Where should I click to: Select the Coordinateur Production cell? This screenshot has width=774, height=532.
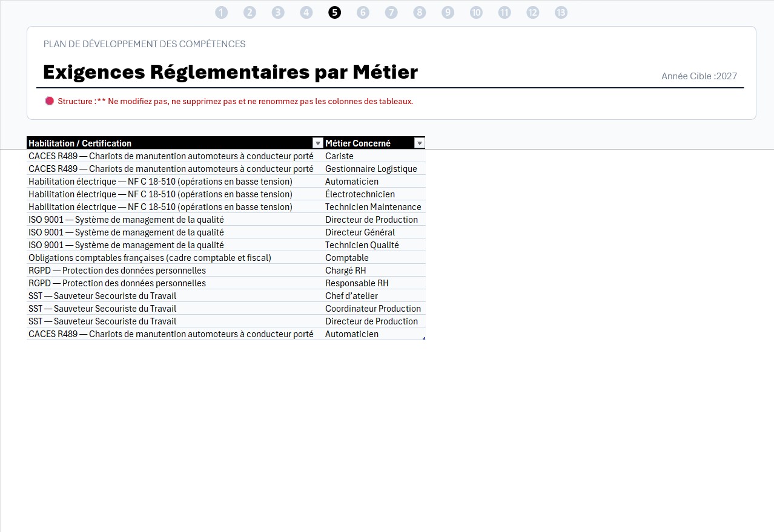click(374, 309)
